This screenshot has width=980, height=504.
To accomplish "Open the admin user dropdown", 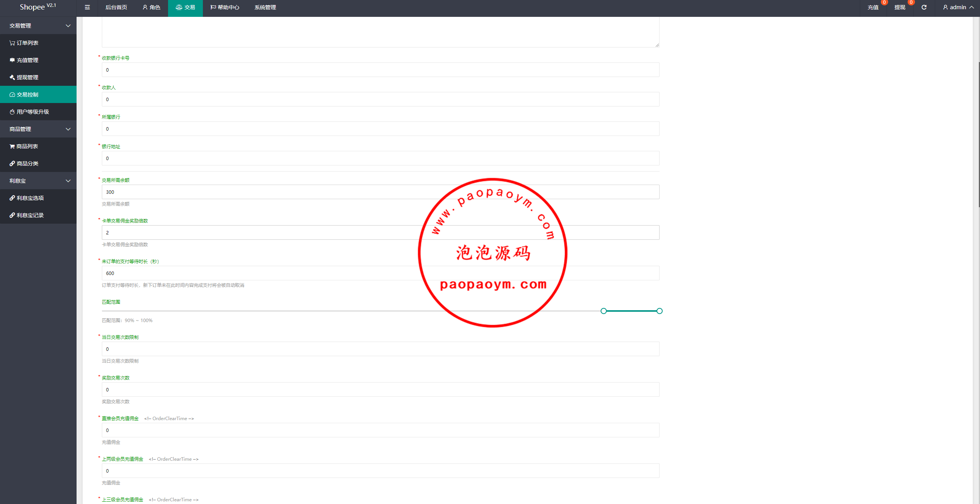I will [x=958, y=7].
